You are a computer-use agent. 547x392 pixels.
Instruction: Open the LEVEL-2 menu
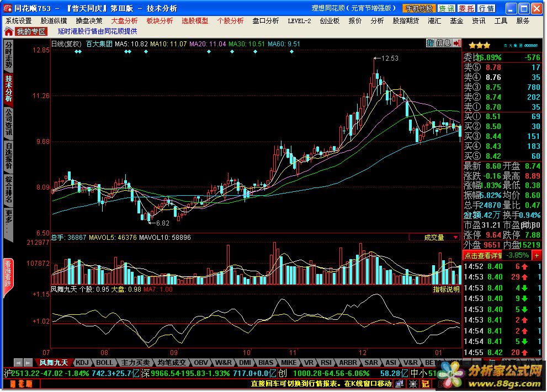(299, 21)
